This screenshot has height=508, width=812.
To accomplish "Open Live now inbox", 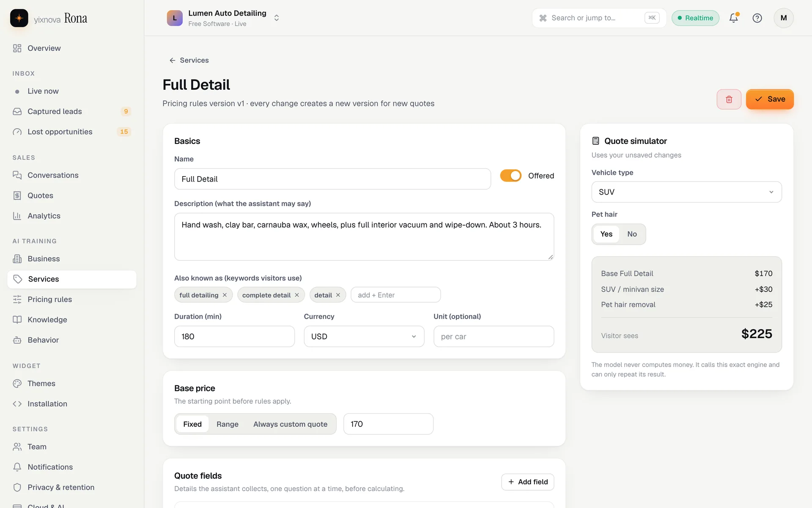I will 72,91.
